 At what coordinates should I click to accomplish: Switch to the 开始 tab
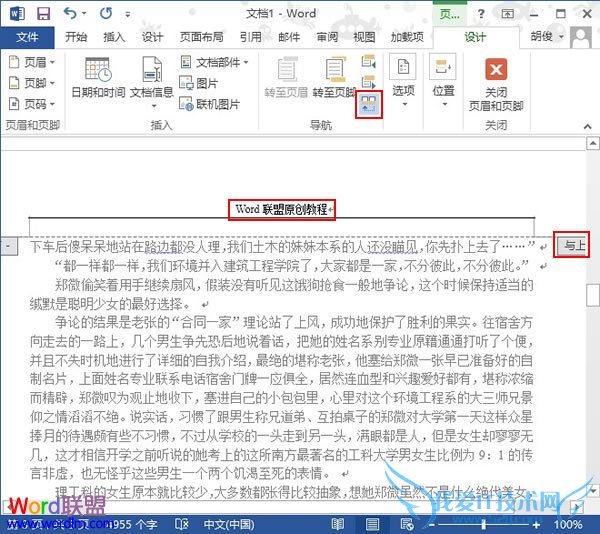pos(76,37)
